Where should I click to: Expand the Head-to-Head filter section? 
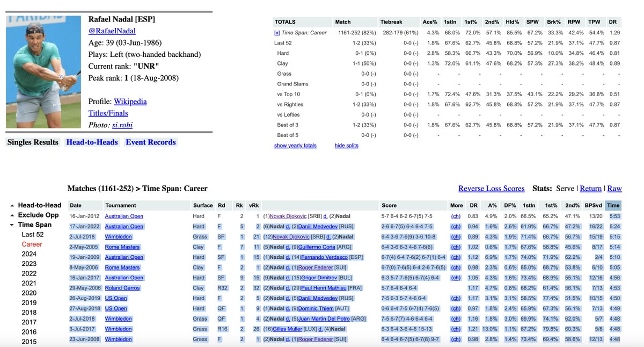tap(40, 205)
